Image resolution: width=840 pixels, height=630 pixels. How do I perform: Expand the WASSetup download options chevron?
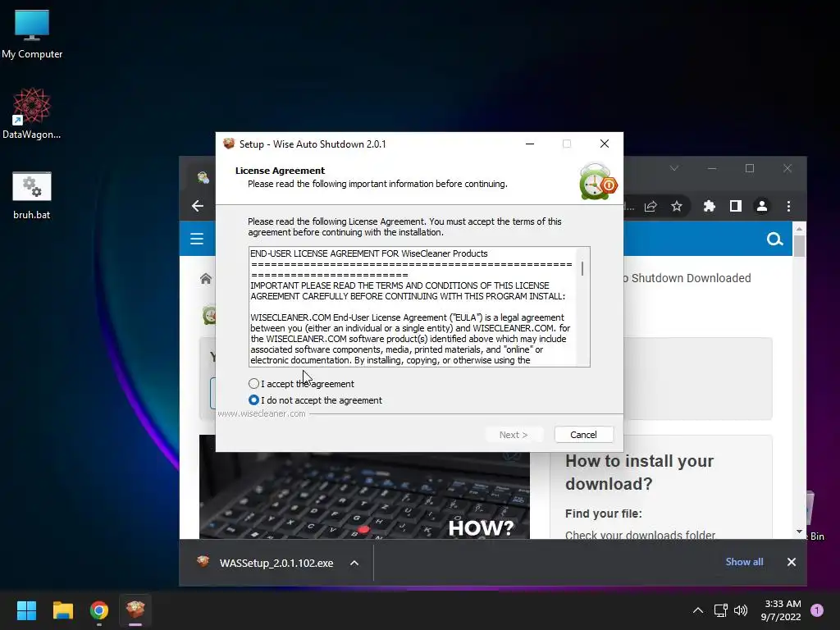pos(354,563)
